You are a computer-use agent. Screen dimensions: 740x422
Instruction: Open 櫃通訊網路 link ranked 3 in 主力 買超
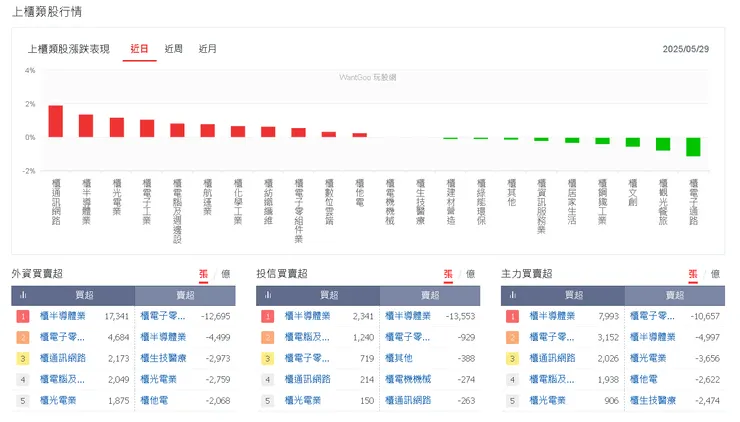click(x=552, y=358)
